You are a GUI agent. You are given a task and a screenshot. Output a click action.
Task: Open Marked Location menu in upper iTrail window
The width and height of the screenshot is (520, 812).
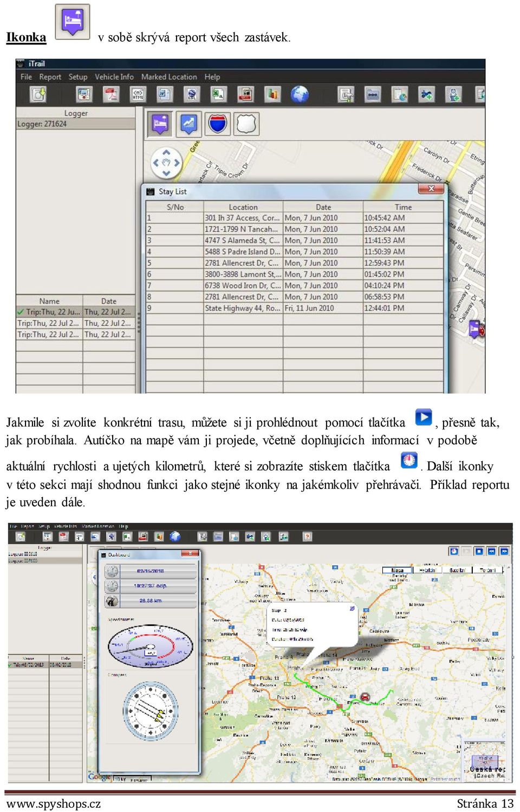pos(169,77)
